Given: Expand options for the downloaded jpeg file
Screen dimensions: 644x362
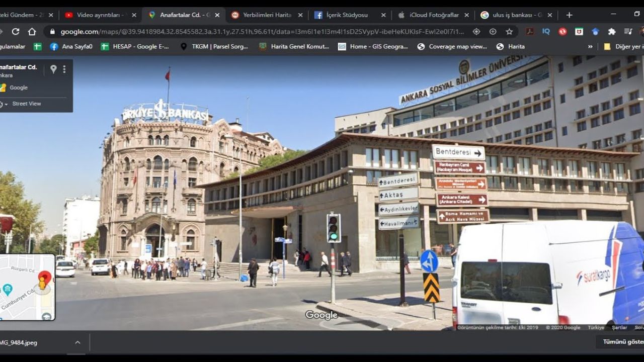Looking at the screenshot, I should click(77, 342).
